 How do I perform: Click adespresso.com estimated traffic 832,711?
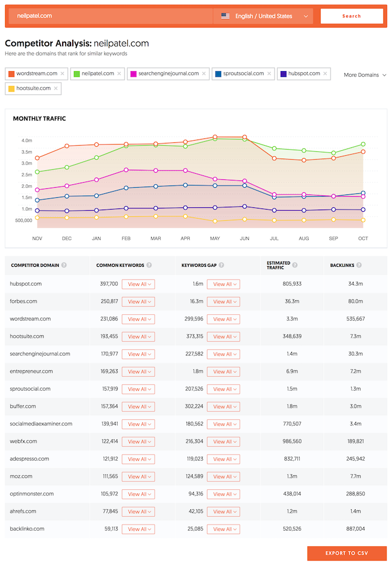292,459
